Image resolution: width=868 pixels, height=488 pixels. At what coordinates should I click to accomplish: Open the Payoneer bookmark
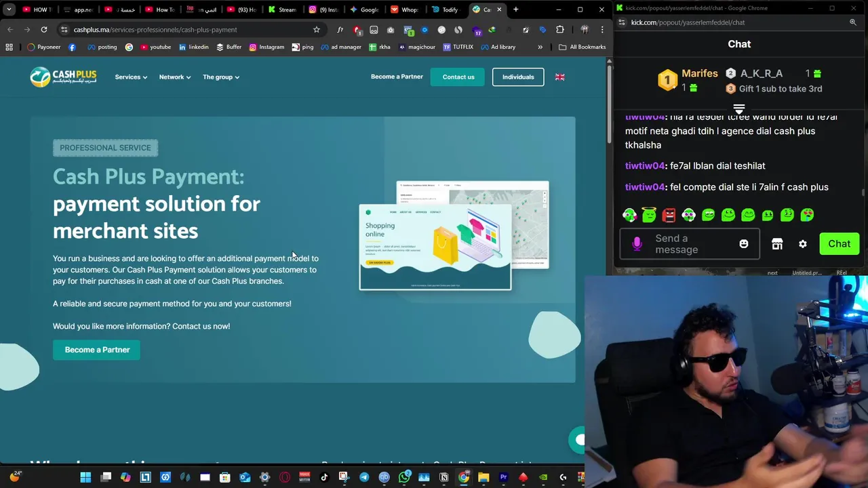44,47
